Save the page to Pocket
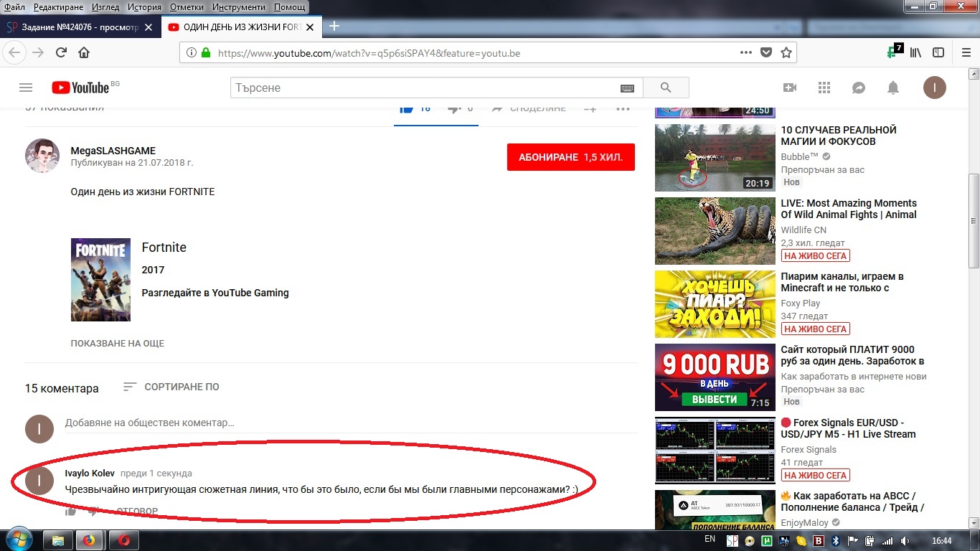This screenshot has height=551, width=980. (x=766, y=52)
